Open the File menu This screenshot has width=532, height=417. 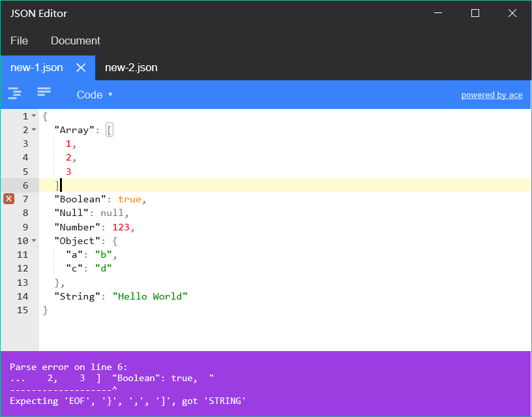(x=19, y=40)
